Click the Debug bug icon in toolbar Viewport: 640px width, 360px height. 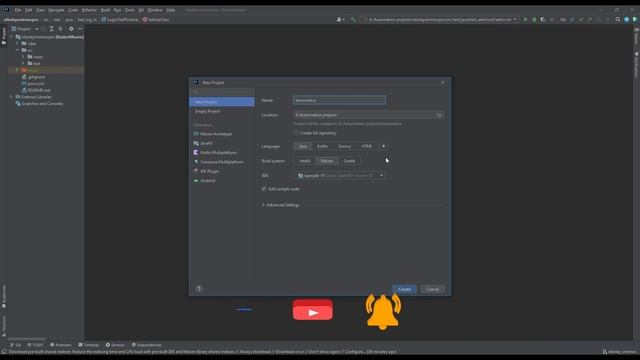coord(534,19)
